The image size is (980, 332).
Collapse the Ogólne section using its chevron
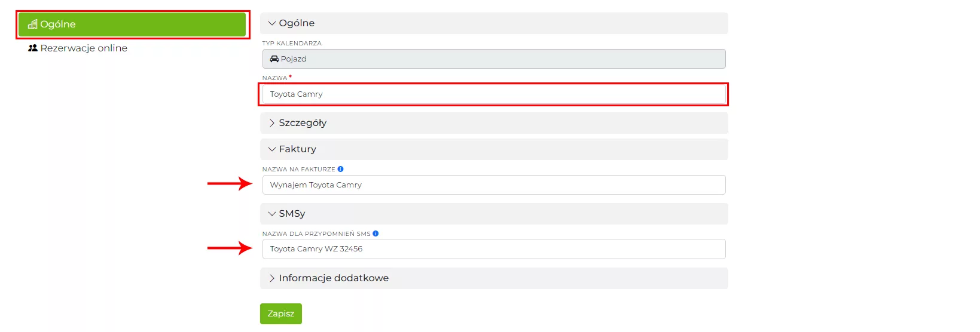click(x=272, y=23)
